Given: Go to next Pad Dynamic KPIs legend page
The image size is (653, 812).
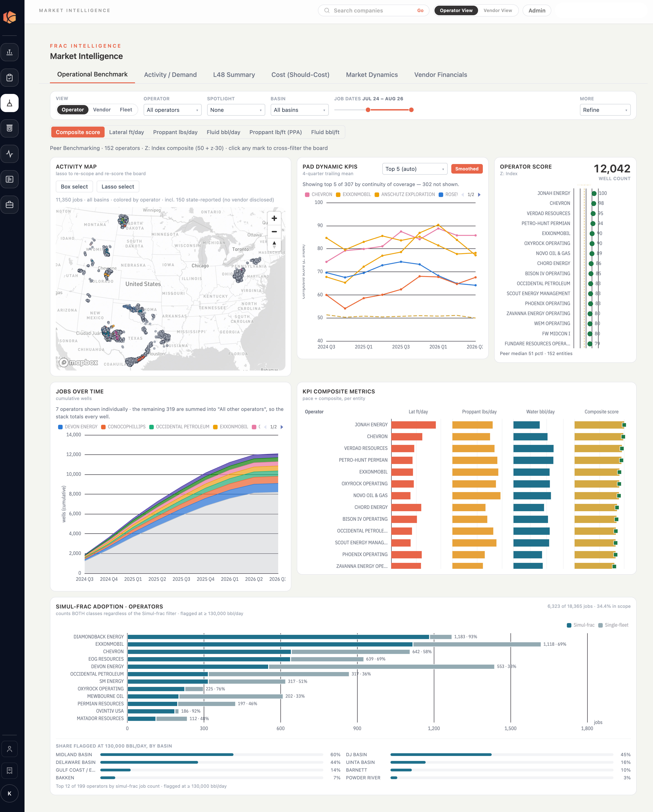Looking at the screenshot, I should [479, 195].
